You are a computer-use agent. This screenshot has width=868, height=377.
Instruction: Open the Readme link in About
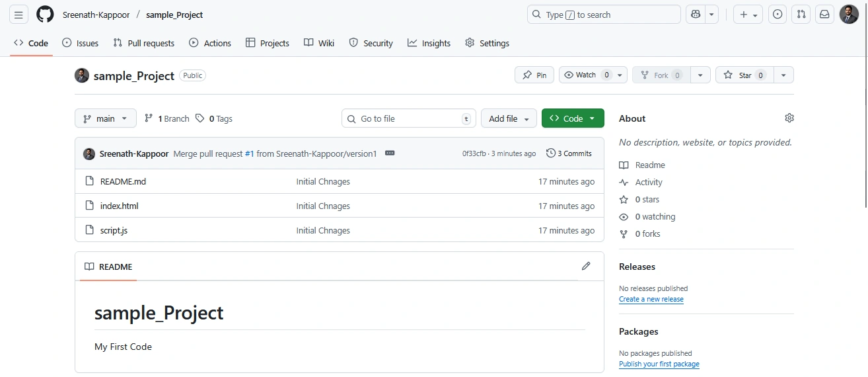click(642, 165)
